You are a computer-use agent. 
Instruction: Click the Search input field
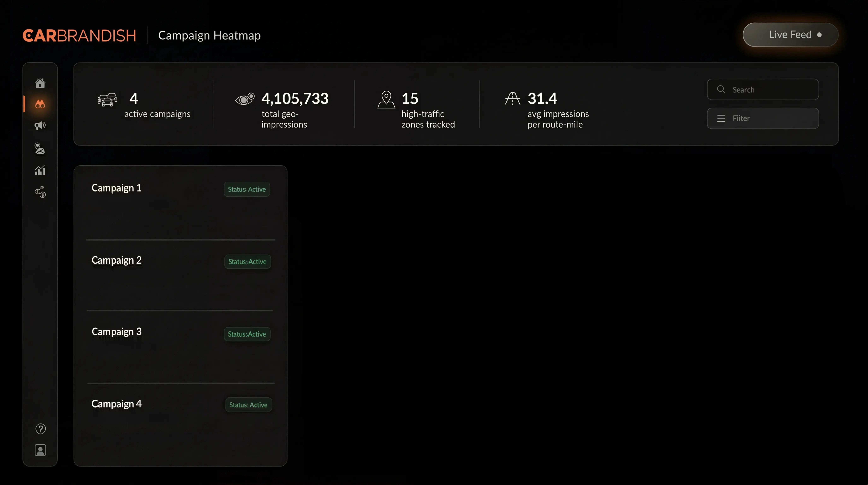coord(772,90)
